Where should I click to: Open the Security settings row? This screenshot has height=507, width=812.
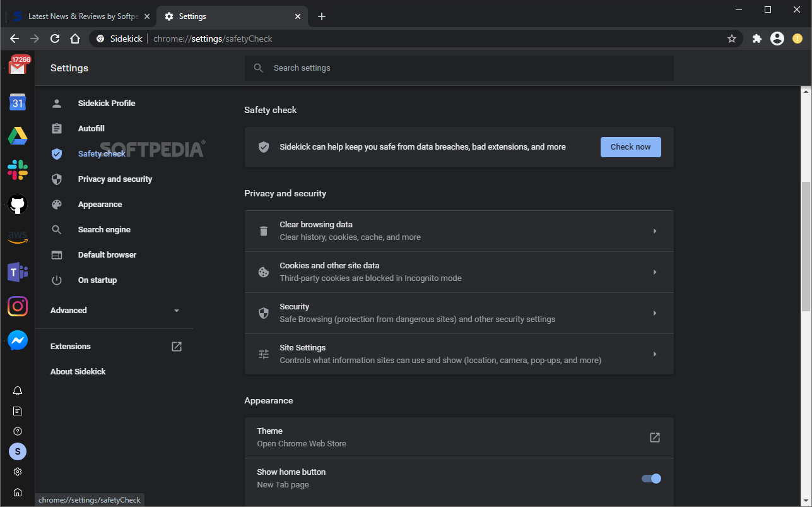459,313
